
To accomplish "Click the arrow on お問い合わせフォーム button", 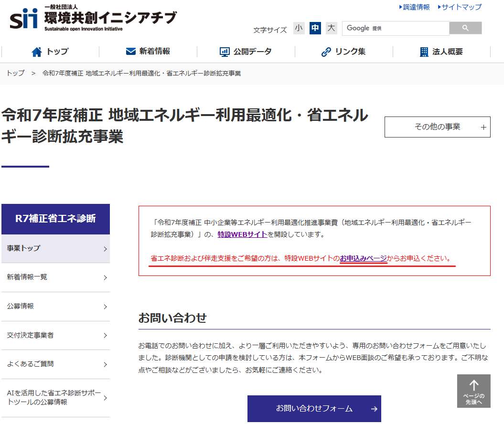I will pos(374,409).
